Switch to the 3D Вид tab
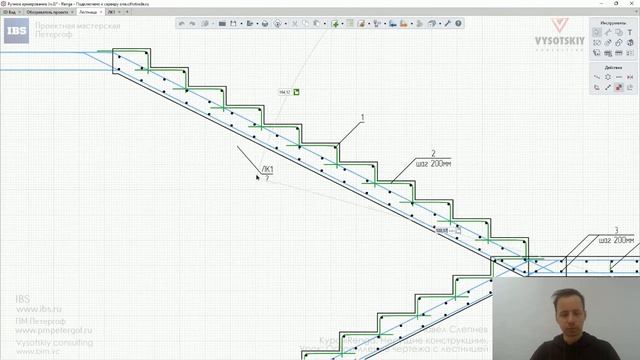 (x=9, y=12)
